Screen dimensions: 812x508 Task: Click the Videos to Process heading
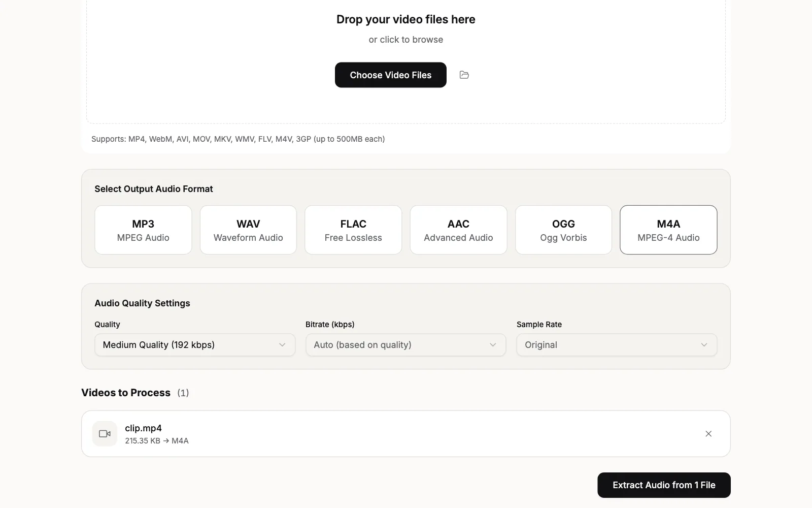point(126,393)
